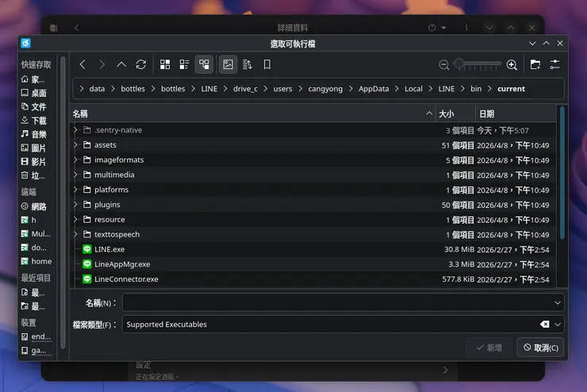Adjust the icon size slider
Image resolution: width=587 pixels, height=392 pixels.
pos(478,64)
